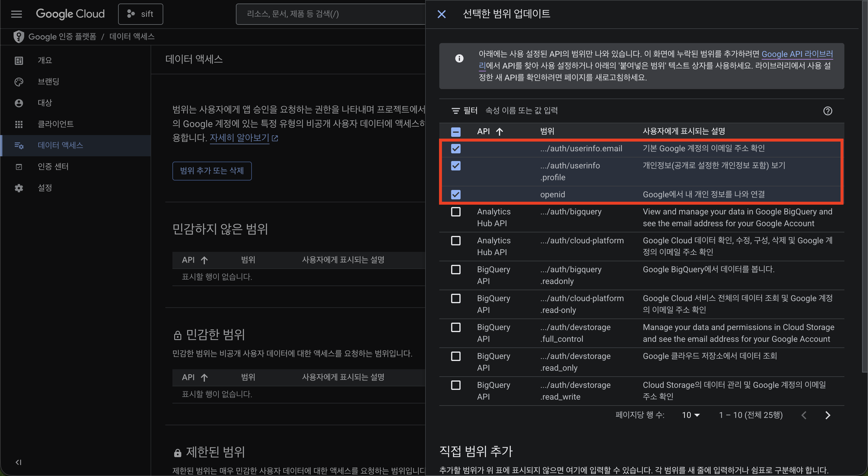The image size is (868, 476).
Task: Click the Google 인증 플랫폼 shield icon
Action: [x=19, y=36]
